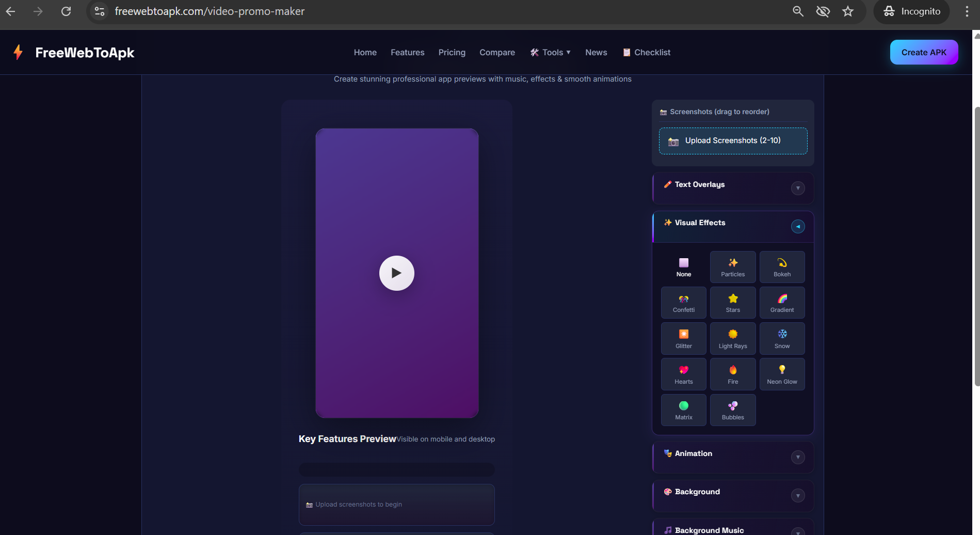Expand the Animation panel
This screenshot has width=980, height=535.
pos(798,457)
